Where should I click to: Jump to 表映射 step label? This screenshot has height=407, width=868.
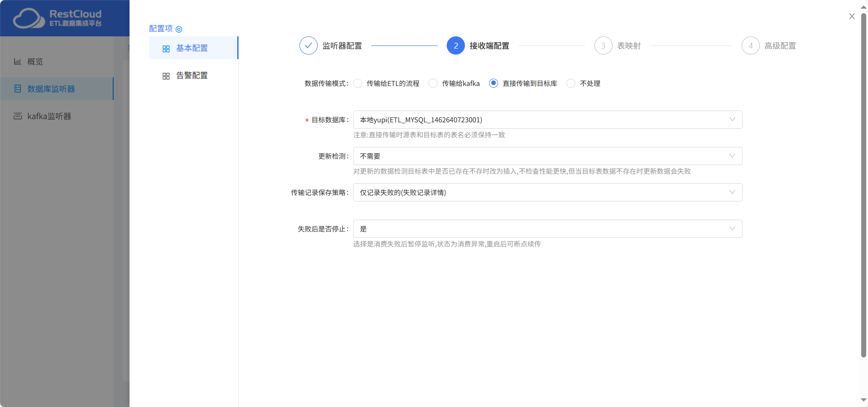[x=629, y=46]
